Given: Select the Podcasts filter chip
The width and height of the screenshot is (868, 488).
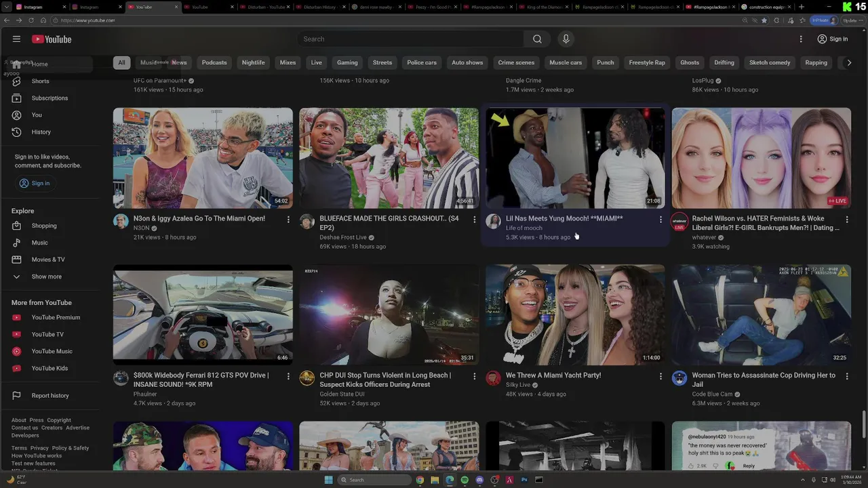Looking at the screenshot, I should [214, 62].
